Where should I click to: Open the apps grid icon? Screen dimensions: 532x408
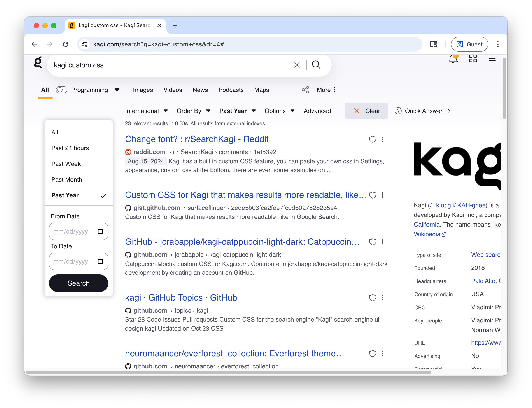472,58
